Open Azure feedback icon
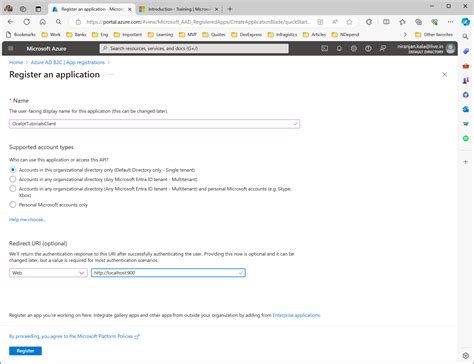Image resolution: width=474 pixels, height=364 pixels. point(383,49)
